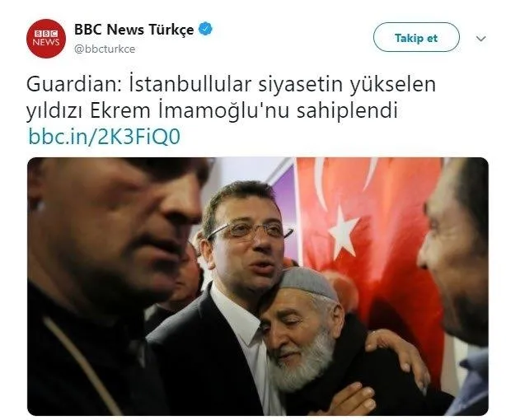Click the word sahiplendi in the tweet
Viewport: 506px width, 420px height.
[x=347, y=110]
